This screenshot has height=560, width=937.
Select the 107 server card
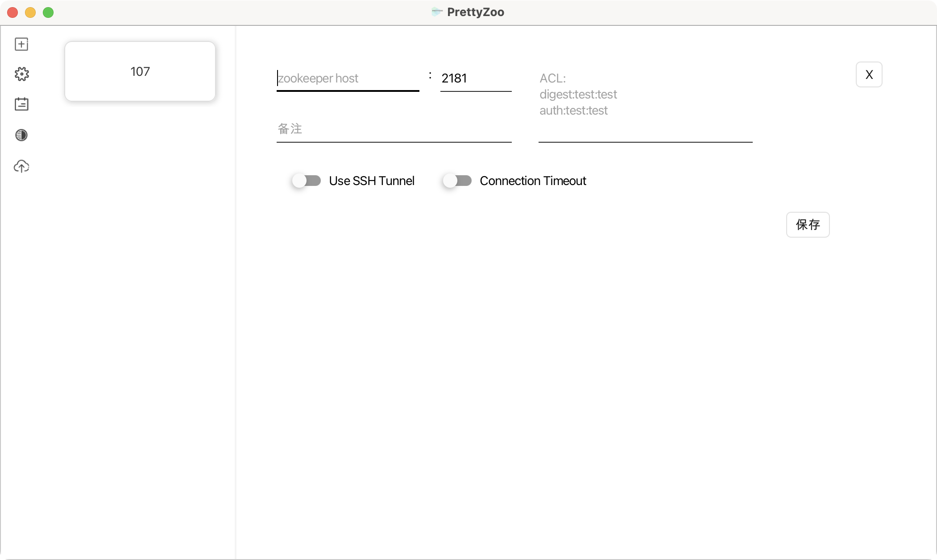click(x=140, y=71)
